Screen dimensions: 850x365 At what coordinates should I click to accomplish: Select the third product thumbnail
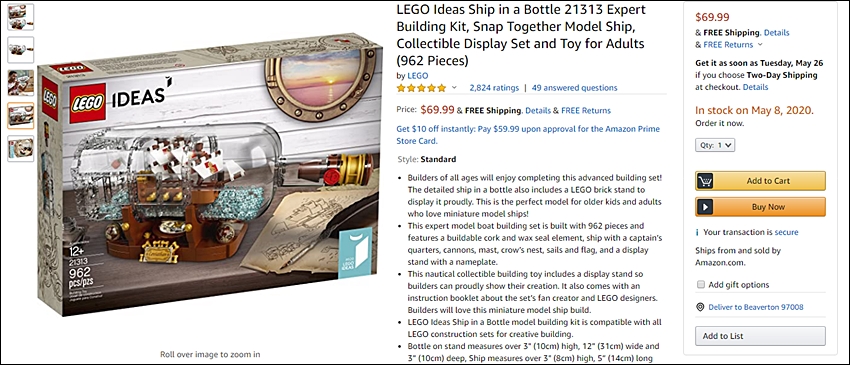pos(21,82)
